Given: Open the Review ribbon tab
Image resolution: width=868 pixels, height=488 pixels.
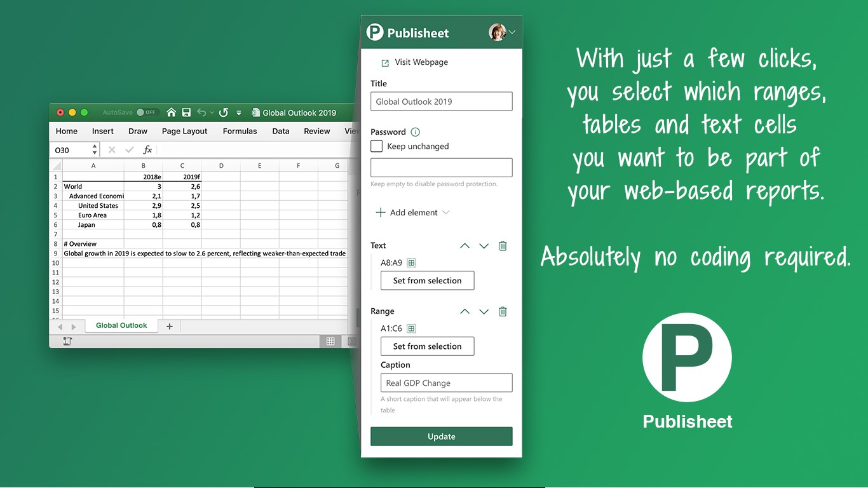Looking at the screenshot, I should (x=317, y=131).
